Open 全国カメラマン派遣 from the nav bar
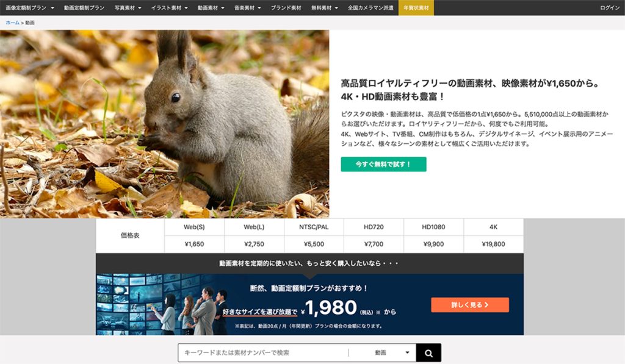Image resolution: width=625 pixels, height=364 pixels. click(371, 8)
